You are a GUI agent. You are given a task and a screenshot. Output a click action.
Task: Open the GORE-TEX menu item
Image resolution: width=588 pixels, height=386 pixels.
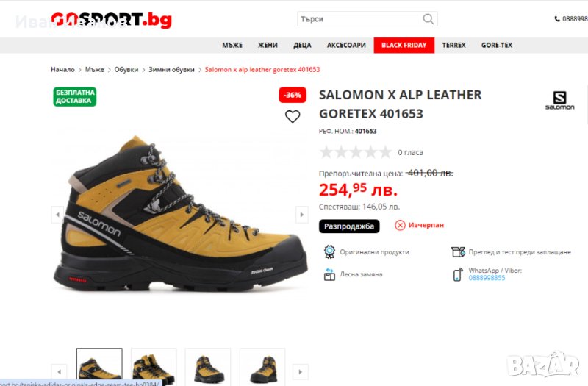click(497, 46)
